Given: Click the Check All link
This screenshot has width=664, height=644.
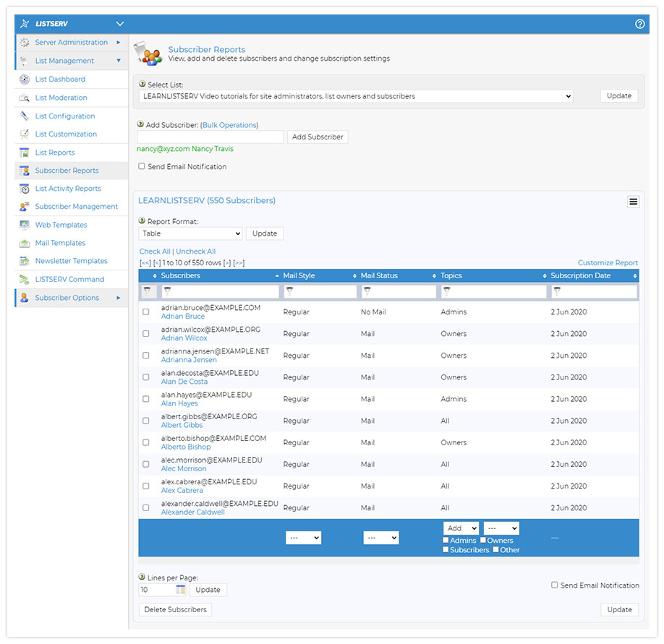Looking at the screenshot, I should pyautogui.click(x=155, y=252).
